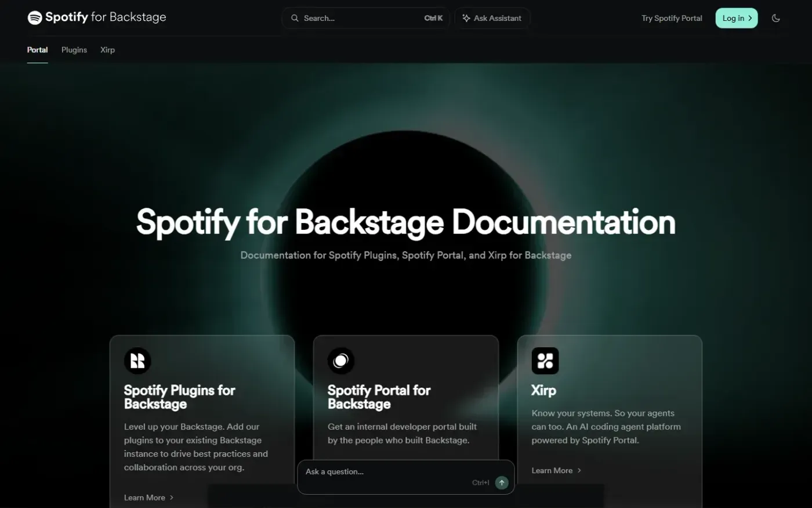Click the Xirp card icon

(x=545, y=361)
